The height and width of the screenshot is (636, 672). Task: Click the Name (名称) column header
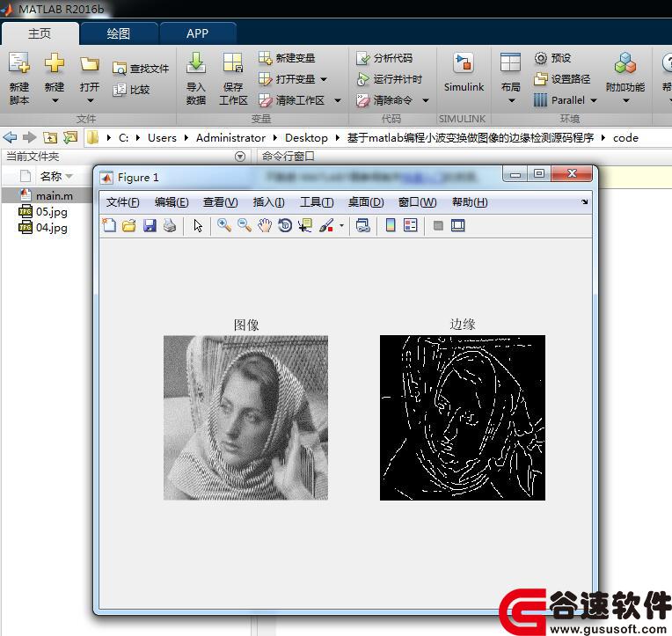coord(56,176)
